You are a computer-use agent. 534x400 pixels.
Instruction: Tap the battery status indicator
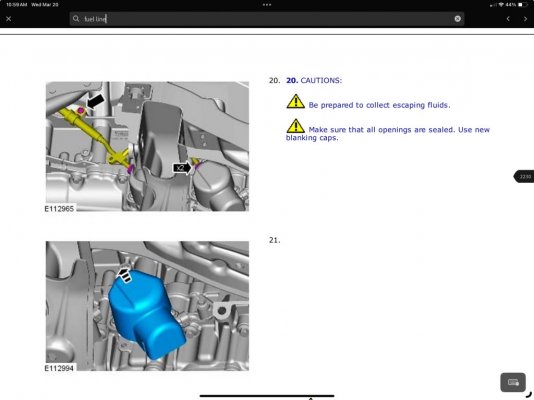522,5
